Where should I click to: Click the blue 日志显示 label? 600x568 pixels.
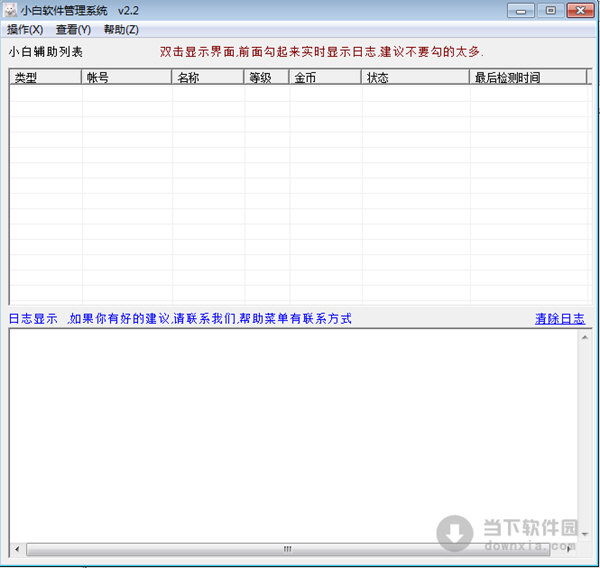(x=33, y=318)
